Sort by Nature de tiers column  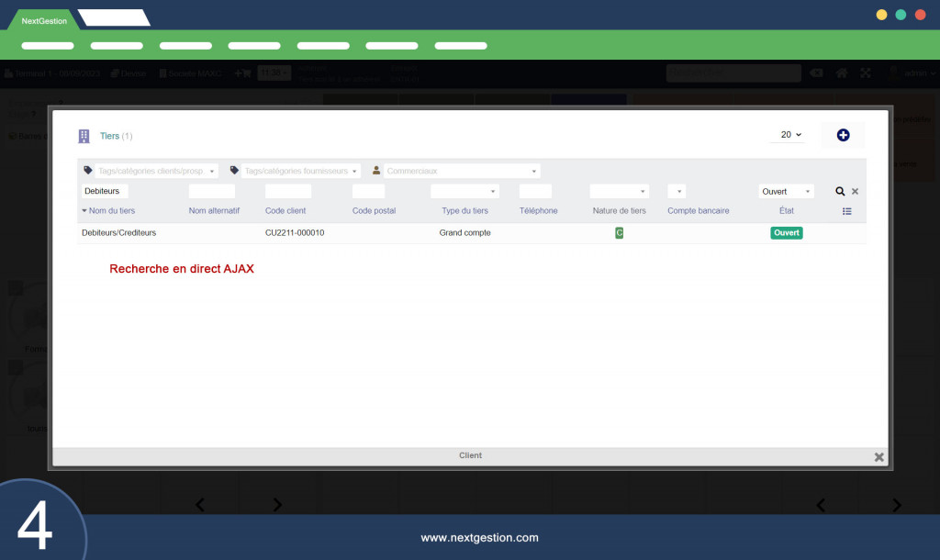pos(620,210)
